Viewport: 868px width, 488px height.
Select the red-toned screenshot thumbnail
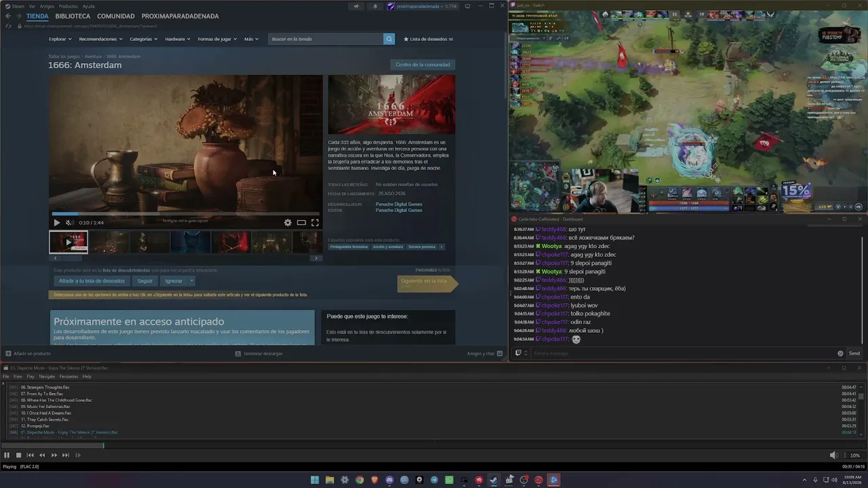[231, 242]
